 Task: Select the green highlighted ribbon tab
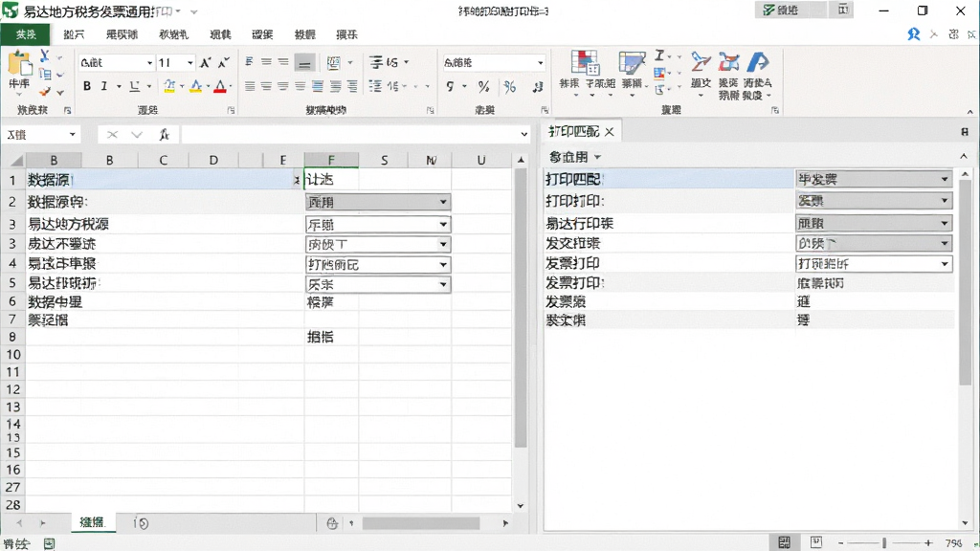(x=26, y=34)
